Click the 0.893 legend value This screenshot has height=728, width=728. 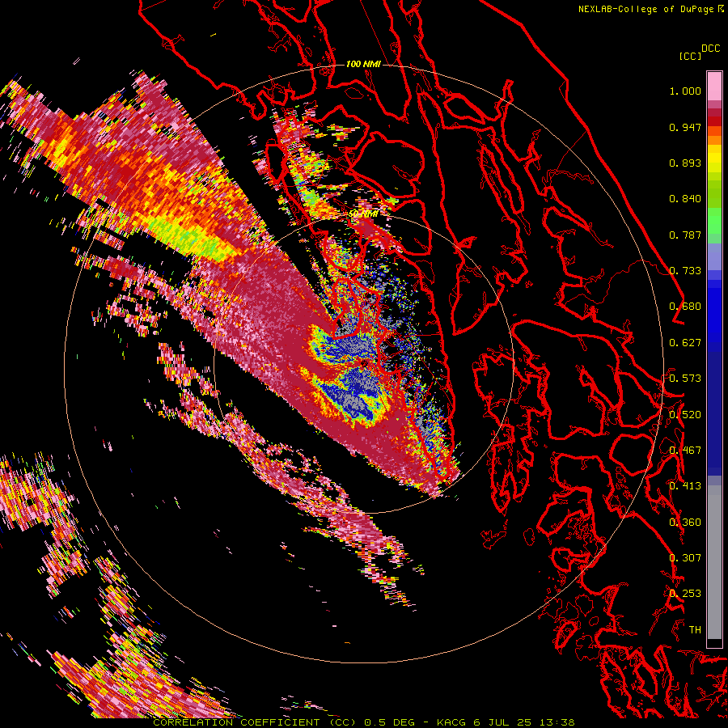coord(685,163)
